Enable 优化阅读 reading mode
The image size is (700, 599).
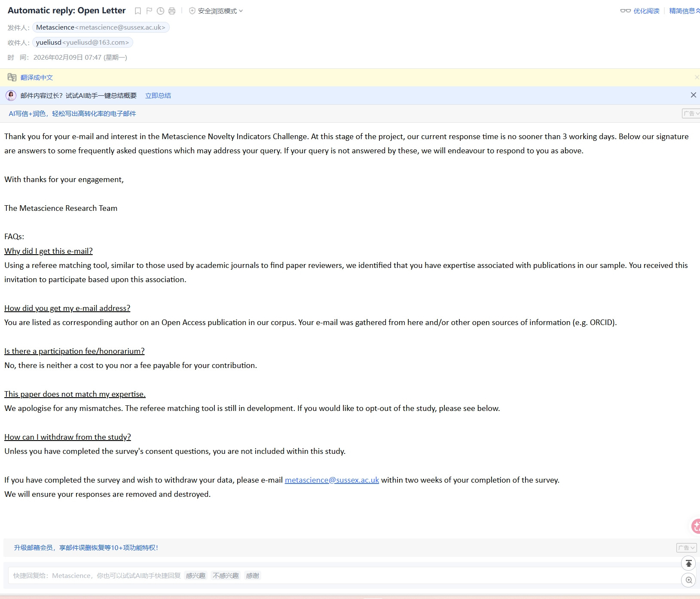click(646, 11)
